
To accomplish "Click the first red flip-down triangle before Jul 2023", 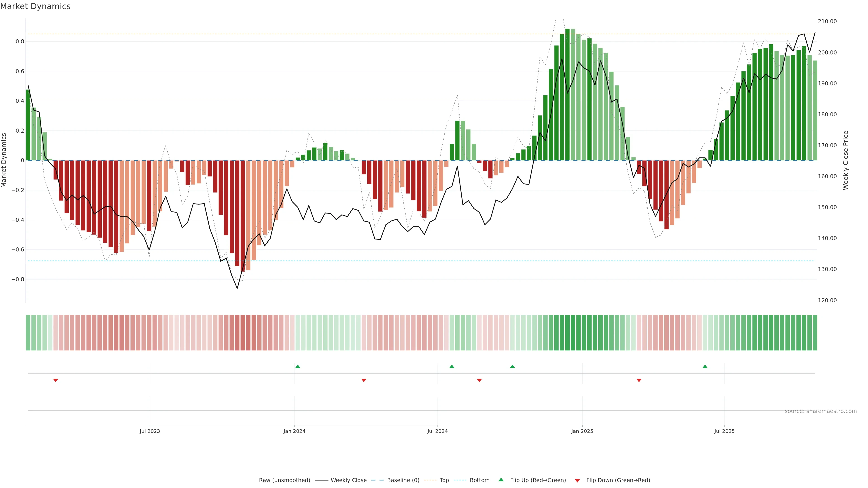I will pos(56,380).
